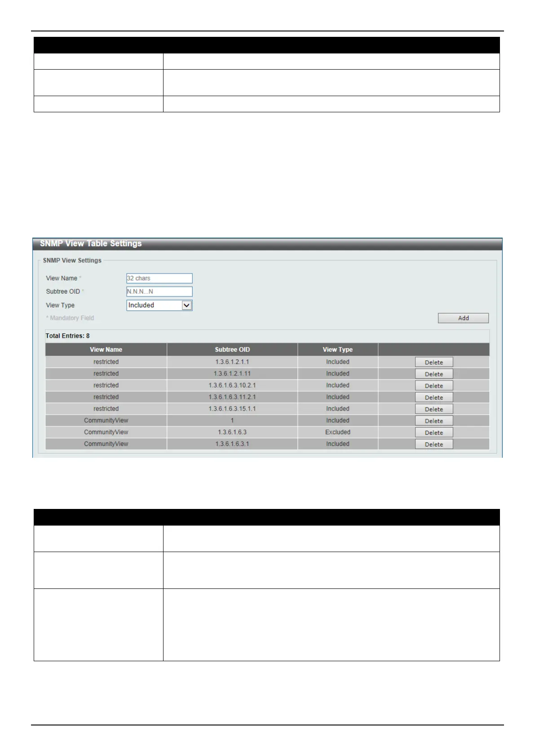
Task: Select the 1.3.6.1.2.1.1 OID cell
Action: tap(232, 362)
